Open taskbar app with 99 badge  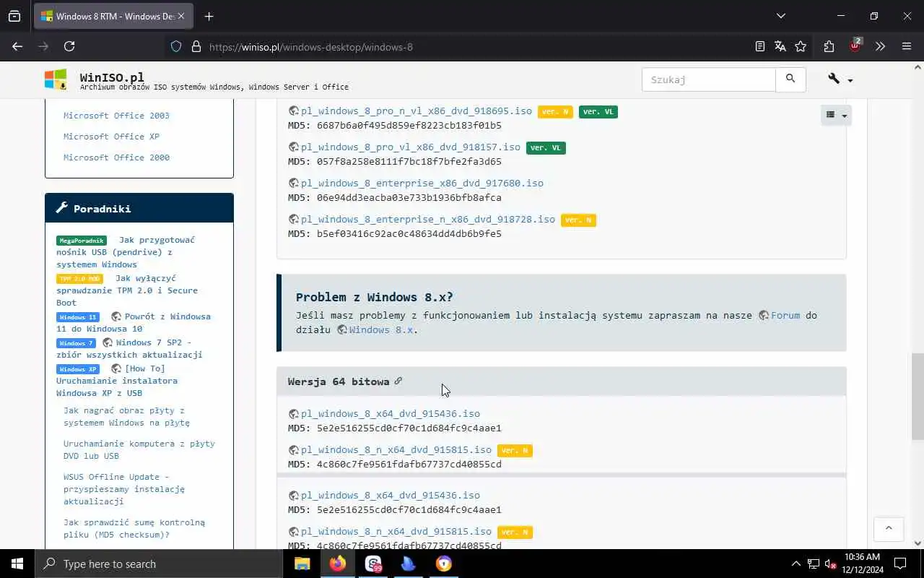(373, 564)
